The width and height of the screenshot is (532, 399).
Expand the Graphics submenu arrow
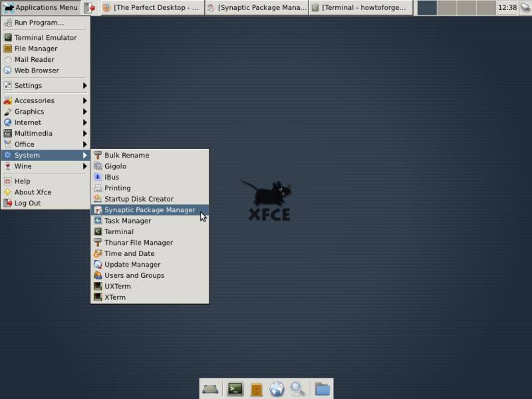click(x=85, y=112)
